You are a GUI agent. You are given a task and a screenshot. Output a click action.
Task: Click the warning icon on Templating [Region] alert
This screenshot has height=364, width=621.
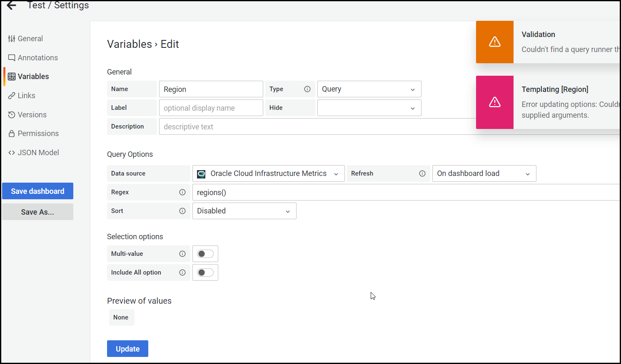pyautogui.click(x=494, y=102)
